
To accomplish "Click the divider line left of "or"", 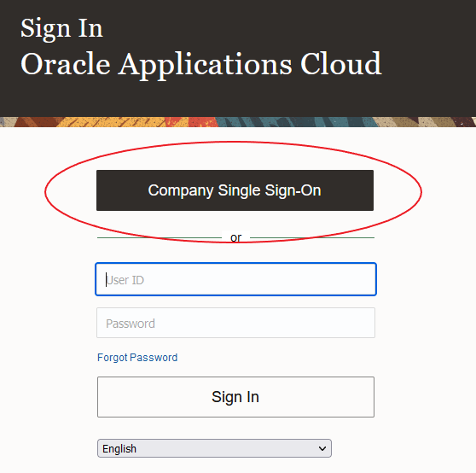I will point(160,237).
